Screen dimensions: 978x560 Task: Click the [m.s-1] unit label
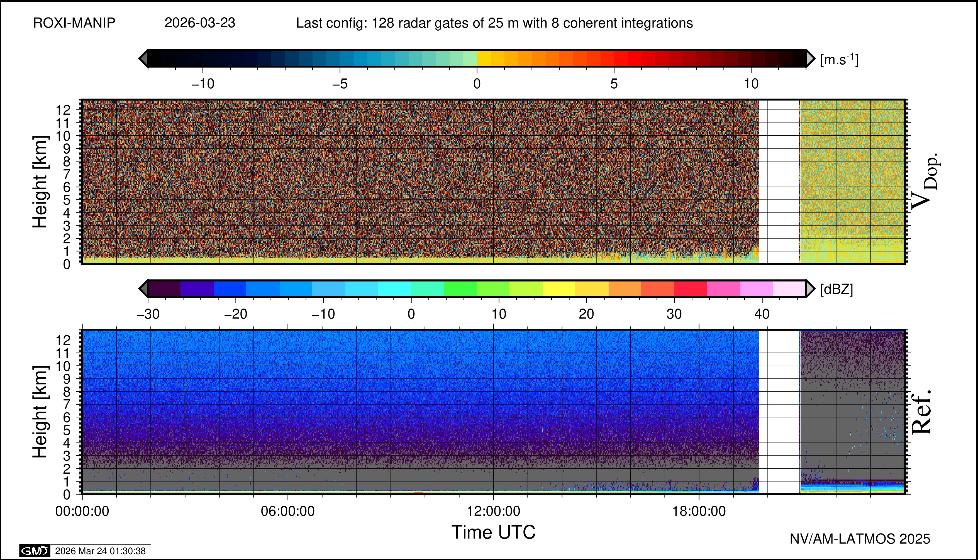click(x=839, y=60)
